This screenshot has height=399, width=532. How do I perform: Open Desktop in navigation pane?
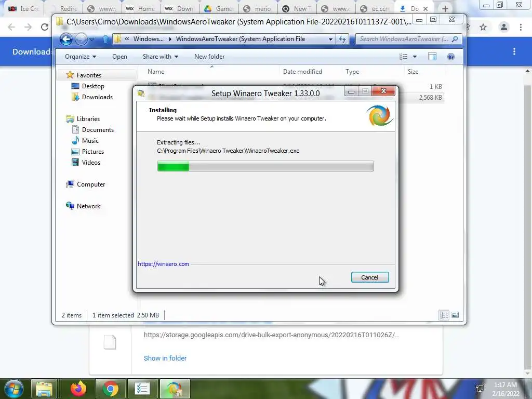93,86
